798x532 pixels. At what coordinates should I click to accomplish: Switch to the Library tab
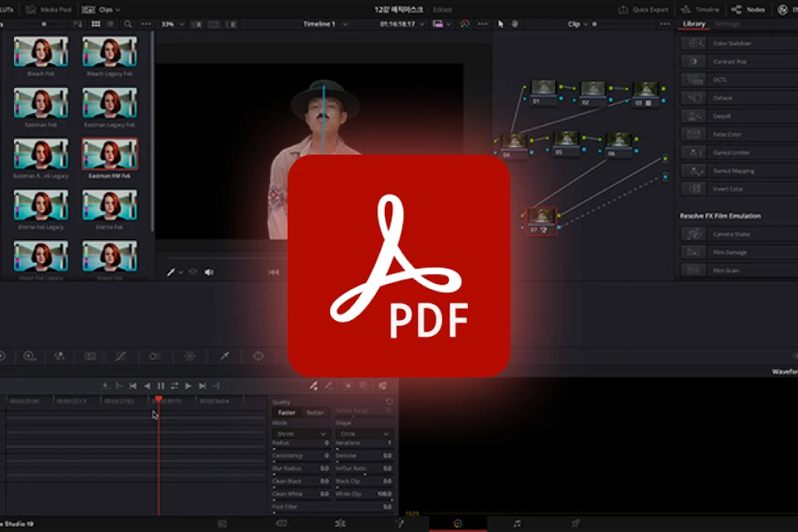[693, 24]
